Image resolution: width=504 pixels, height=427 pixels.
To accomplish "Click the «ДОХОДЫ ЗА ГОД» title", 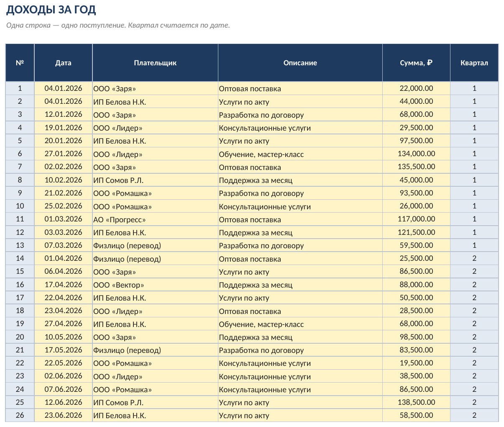I will [51, 9].
